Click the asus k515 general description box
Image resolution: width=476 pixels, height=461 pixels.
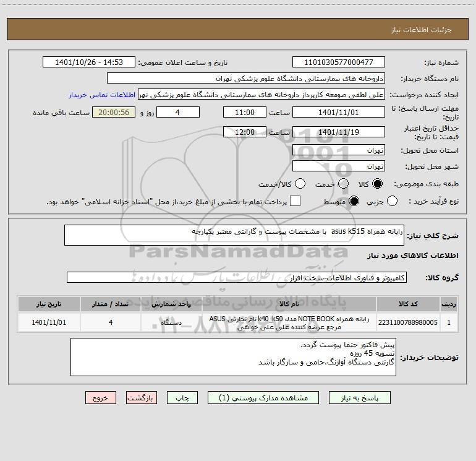point(234,235)
